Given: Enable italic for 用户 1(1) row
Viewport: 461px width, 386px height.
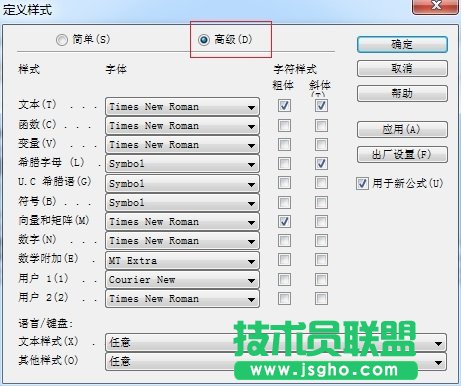Looking at the screenshot, I should click(321, 279).
